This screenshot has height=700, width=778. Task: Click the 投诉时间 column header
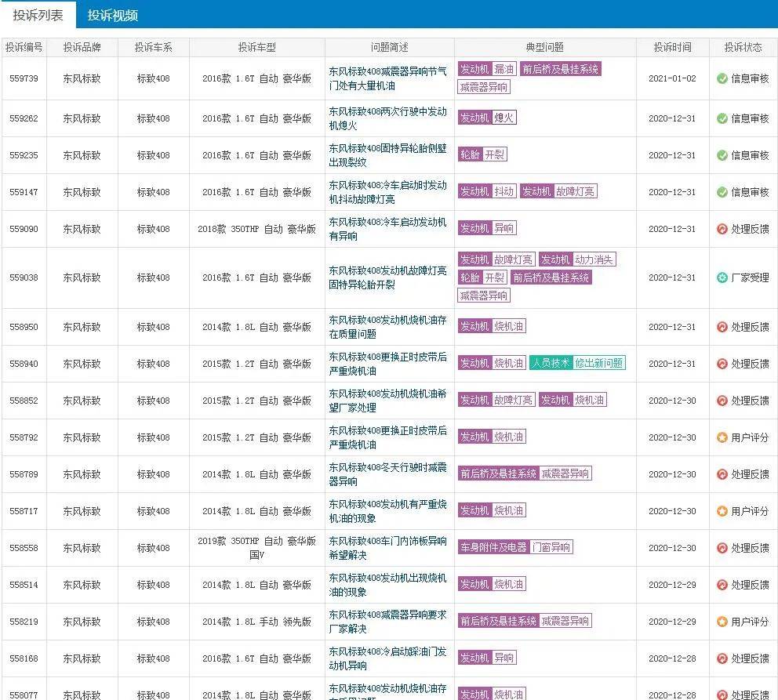pos(672,48)
